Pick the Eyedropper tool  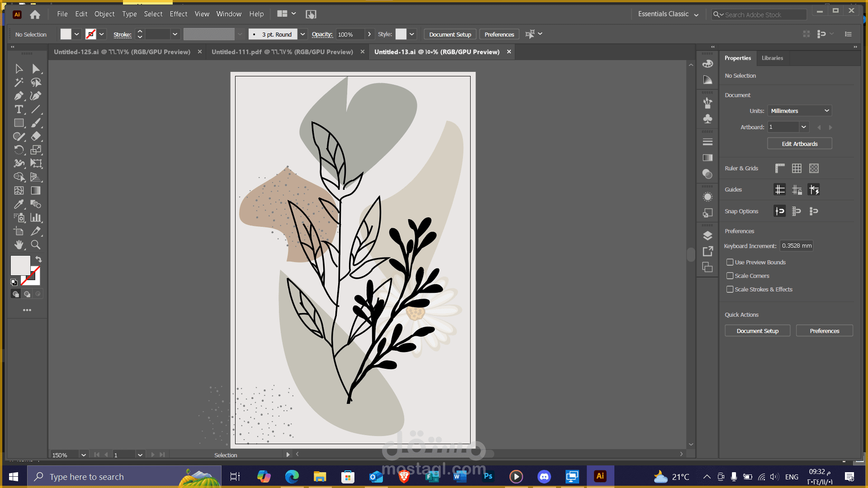[x=19, y=204]
